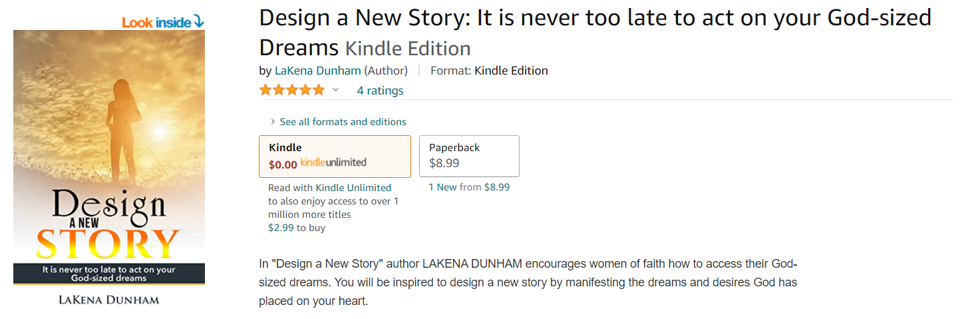Click the book description paragraph
The width and height of the screenshot is (980, 319).
(528, 282)
